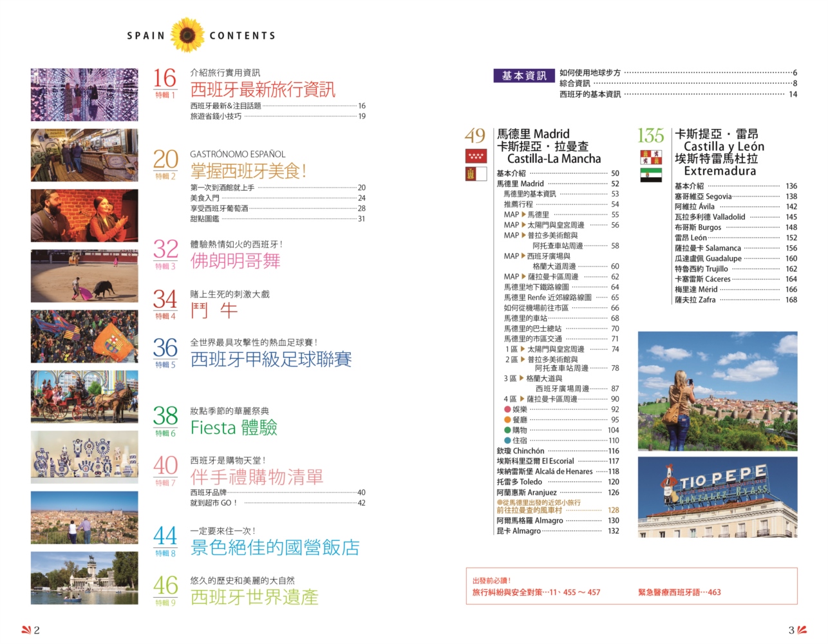Click the sunflower icon in the header
This screenshot has width=828, height=644.
coord(187,35)
